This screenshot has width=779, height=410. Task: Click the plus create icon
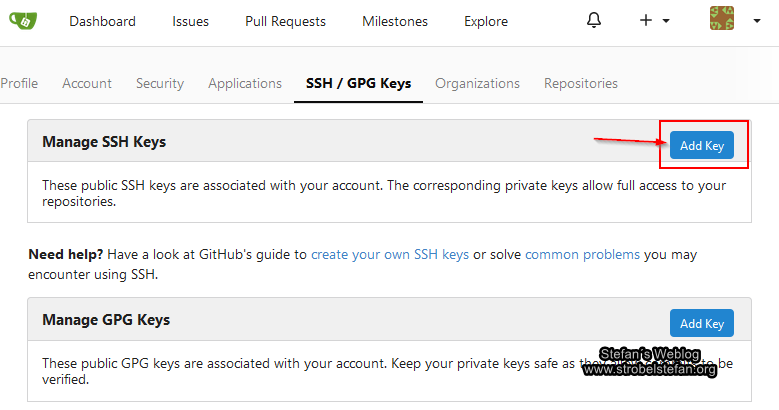tap(646, 21)
